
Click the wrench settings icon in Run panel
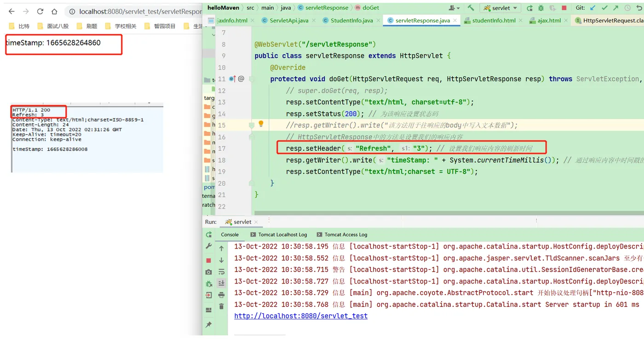click(x=208, y=246)
